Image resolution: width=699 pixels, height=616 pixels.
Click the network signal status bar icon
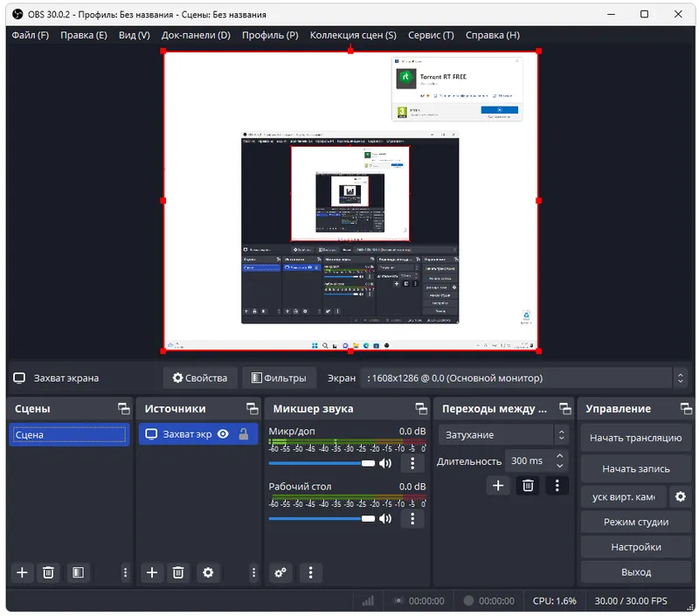point(368,601)
